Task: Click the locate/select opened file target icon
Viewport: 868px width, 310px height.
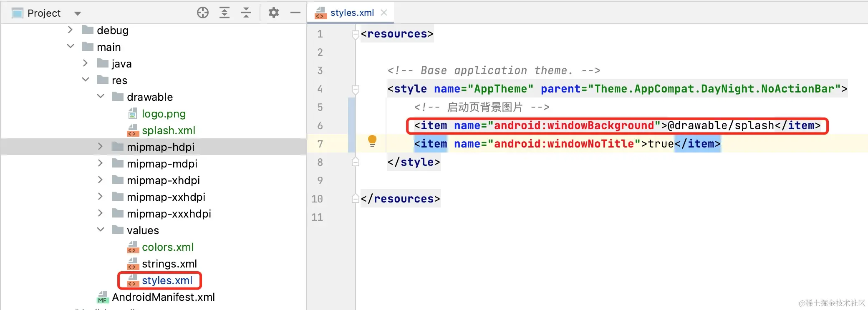Action: pyautogui.click(x=203, y=13)
